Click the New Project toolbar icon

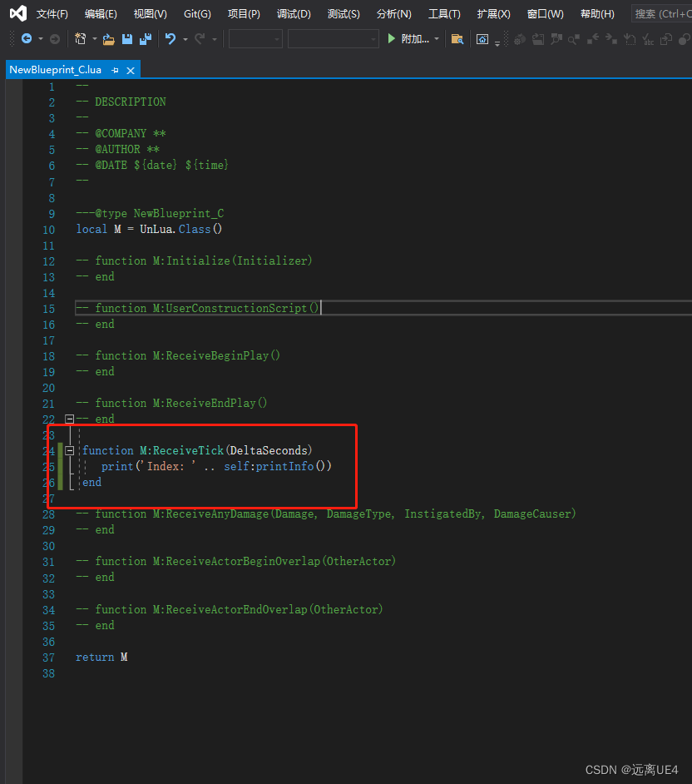81,39
